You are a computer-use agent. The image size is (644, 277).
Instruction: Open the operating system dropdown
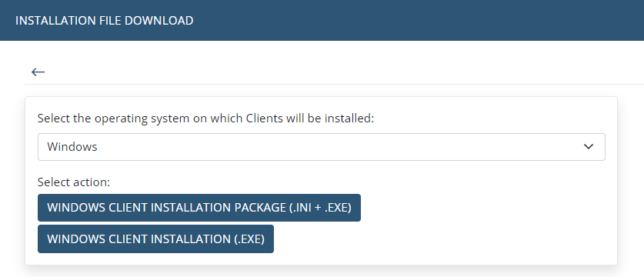[x=321, y=147]
